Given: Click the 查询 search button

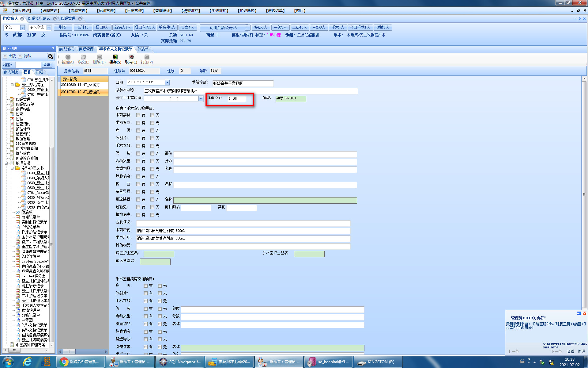Looking at the screenshot, I should [47, 65].
